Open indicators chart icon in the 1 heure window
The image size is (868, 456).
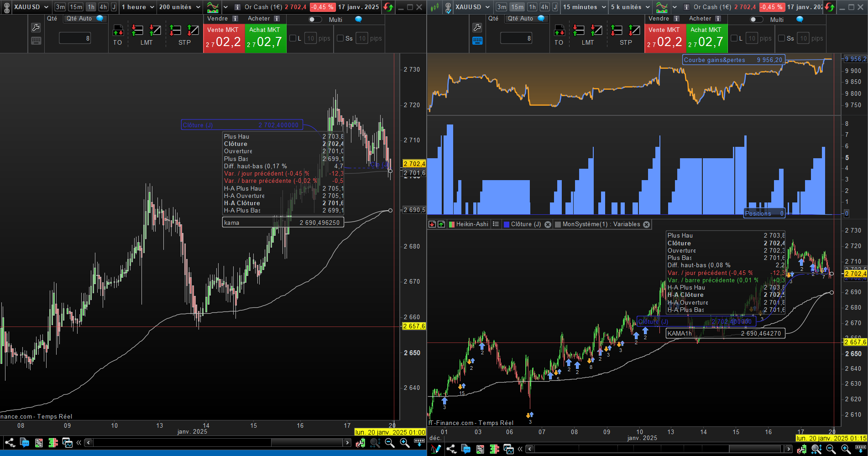pyautogui.click(x=212, y=7)
